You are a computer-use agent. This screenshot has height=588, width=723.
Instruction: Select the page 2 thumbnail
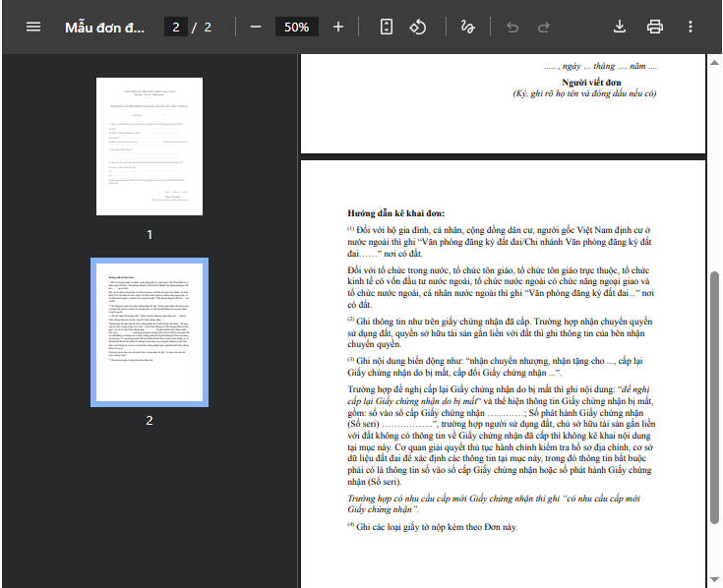pos(150,332)
